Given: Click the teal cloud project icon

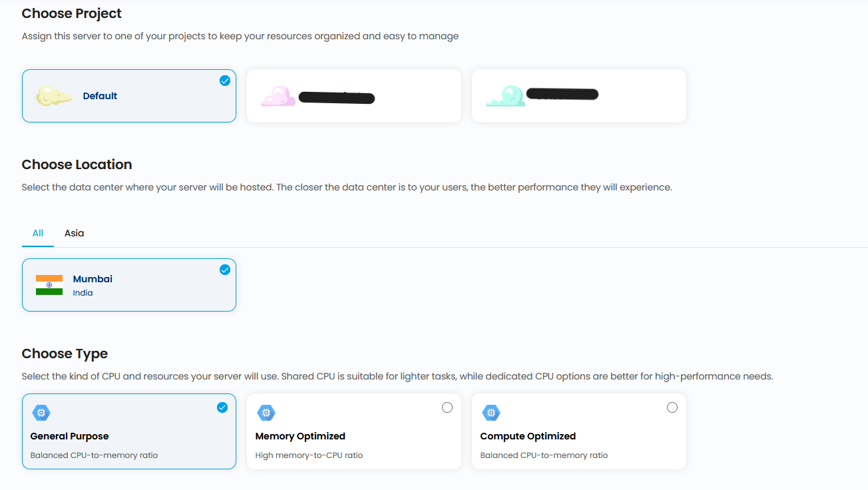Looking at the screenshot, I should pos(504,96).
